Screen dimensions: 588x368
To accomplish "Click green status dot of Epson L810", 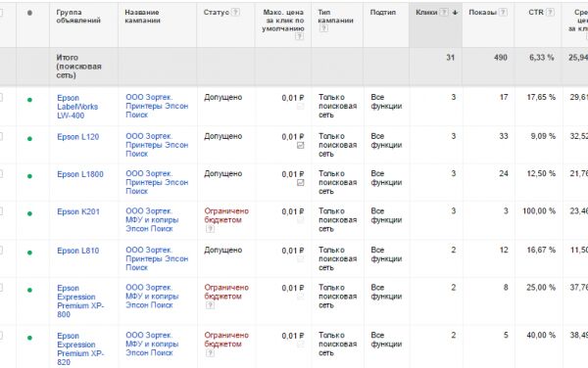I will (x=29, y=253).
